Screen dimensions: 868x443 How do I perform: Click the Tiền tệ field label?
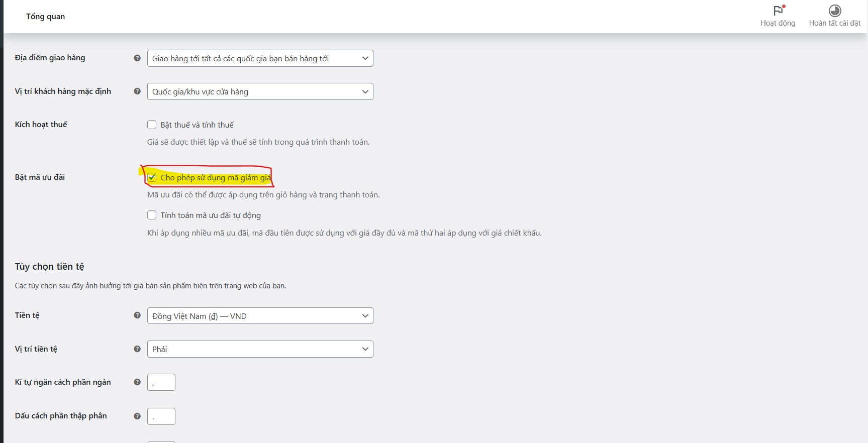point(27,315)
